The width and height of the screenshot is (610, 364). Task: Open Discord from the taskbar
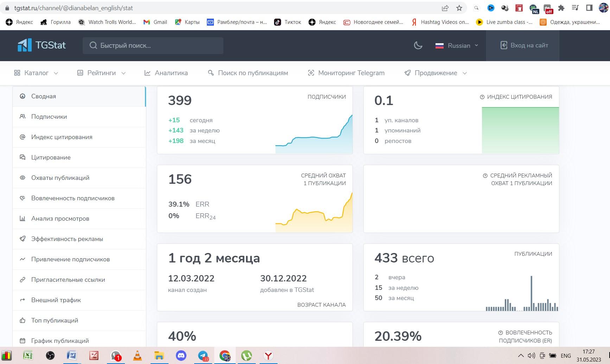[x=181, y=356]
